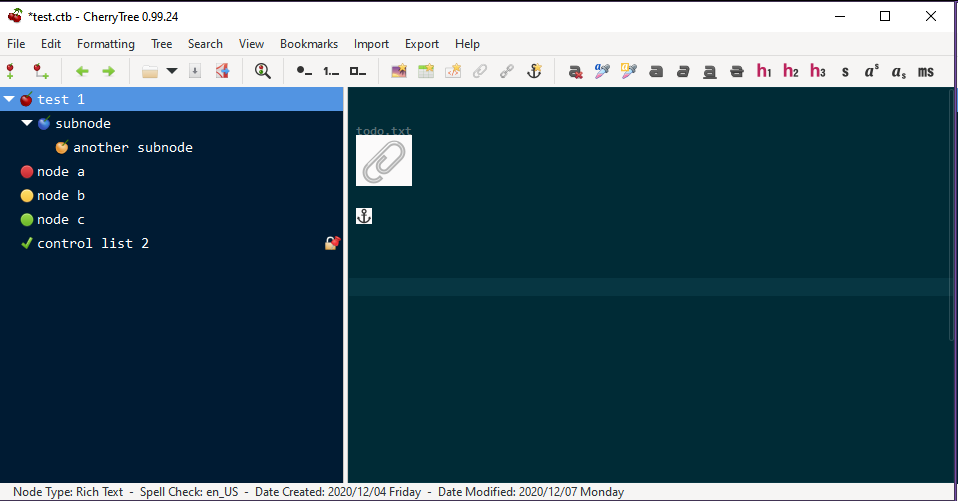Click the todo.txt attachment paperclip thumbnail
This screenshot has height=501, width=958.
(384, 160)
